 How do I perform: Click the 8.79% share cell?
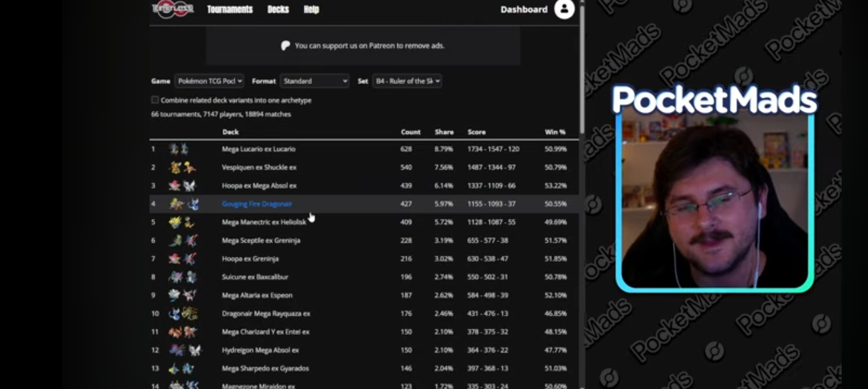pos(444,149)
